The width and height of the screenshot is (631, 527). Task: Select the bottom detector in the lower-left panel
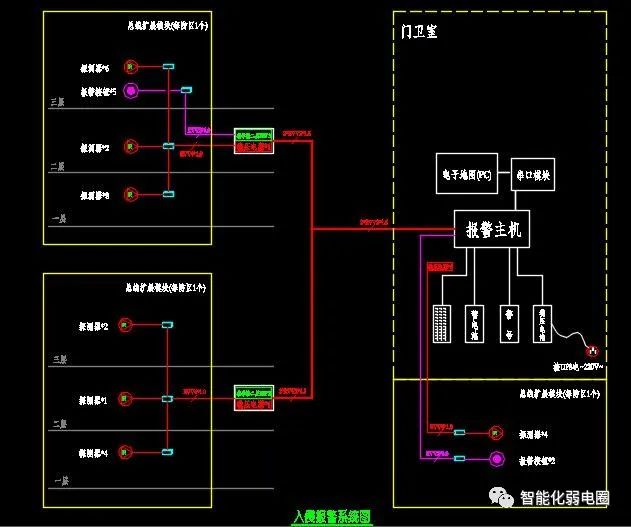point(125,452)
